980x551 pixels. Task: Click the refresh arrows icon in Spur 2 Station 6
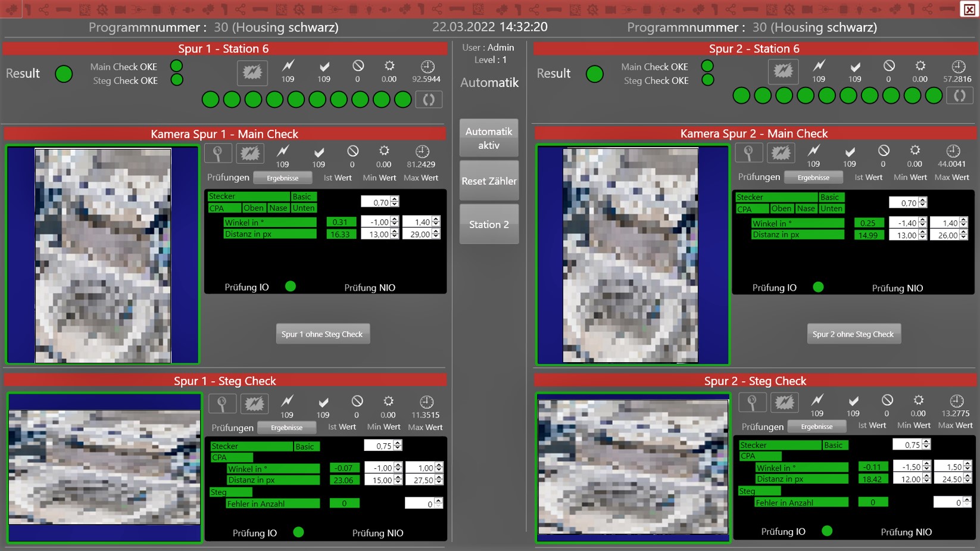(959, 96)
